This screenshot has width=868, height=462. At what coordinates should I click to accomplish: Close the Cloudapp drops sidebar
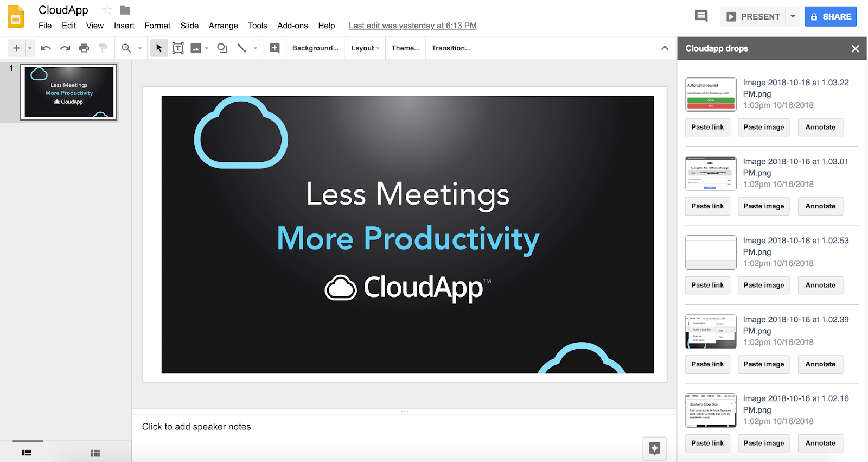pyautogui.click(x=855, y=49)
